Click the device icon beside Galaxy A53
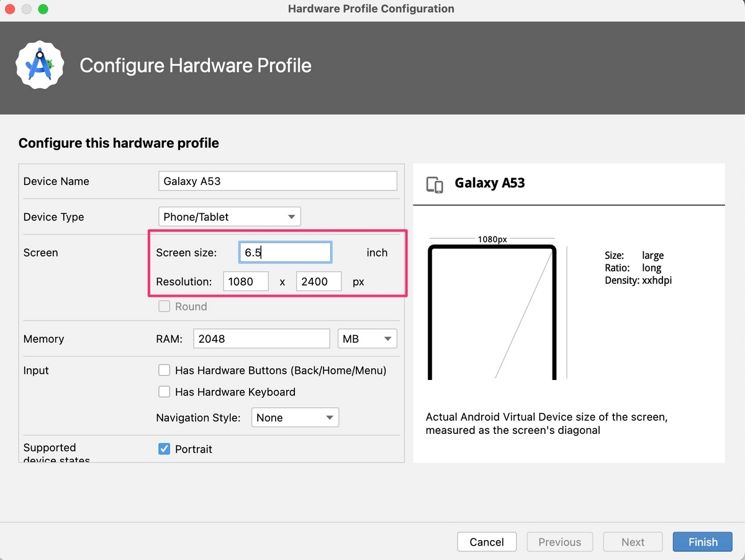The width and height of the screenshot is (745, 560). 435,184
